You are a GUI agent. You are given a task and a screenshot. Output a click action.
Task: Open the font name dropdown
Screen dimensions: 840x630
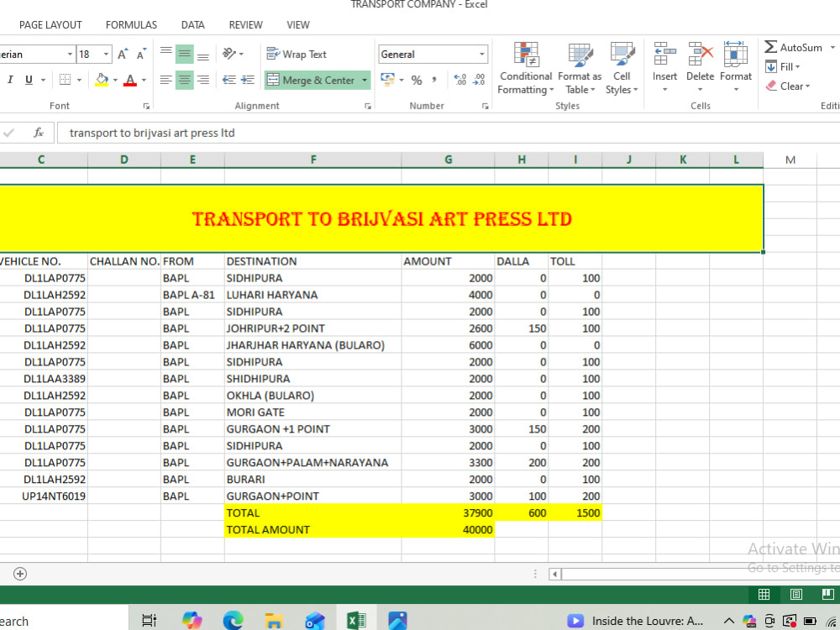70,54
